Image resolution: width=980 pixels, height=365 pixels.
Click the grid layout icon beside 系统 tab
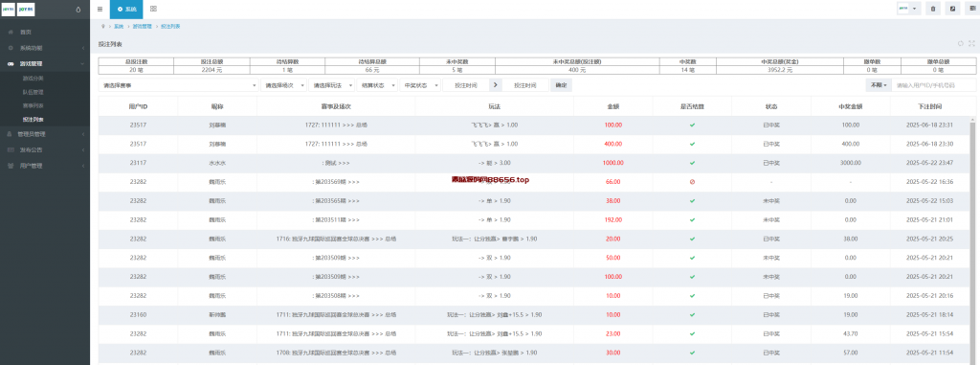(154, 9)
